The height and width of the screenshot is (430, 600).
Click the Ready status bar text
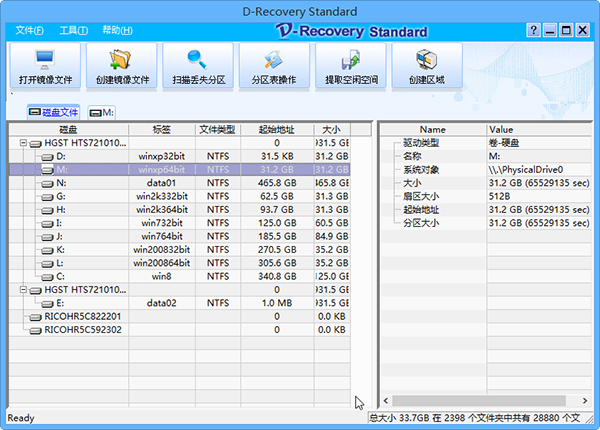[21, 418]
